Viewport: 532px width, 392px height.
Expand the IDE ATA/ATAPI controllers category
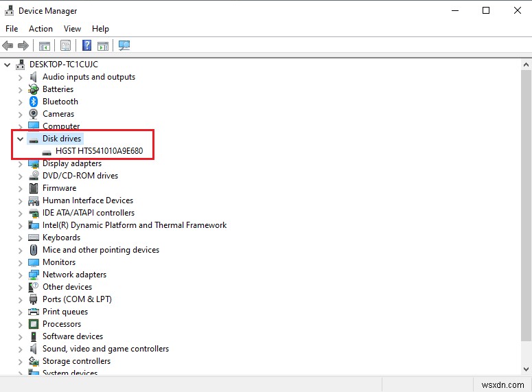point(21,214)
